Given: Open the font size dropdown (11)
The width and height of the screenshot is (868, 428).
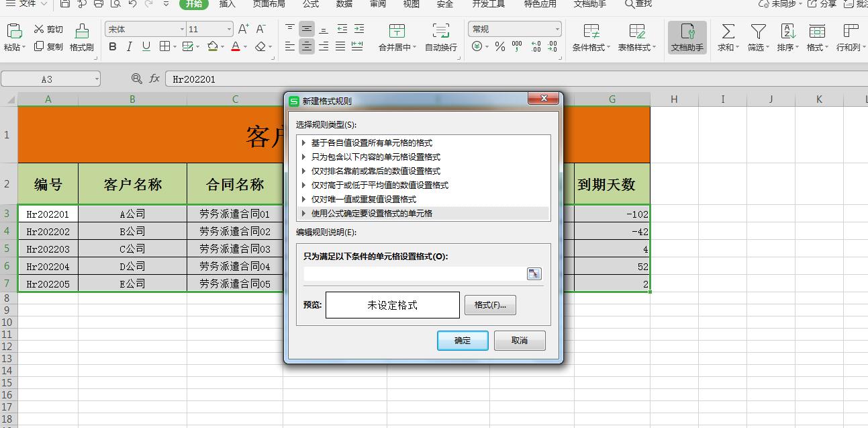Looking at the screenshot, I should [229, 30].
